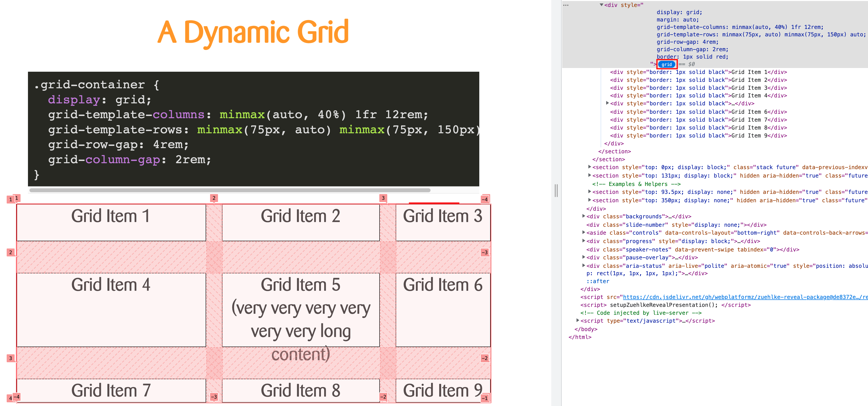This screenshot has width=868, height=406.
Task: Click the Grid Item 3 cell on the page
Action: pos(443,223)
